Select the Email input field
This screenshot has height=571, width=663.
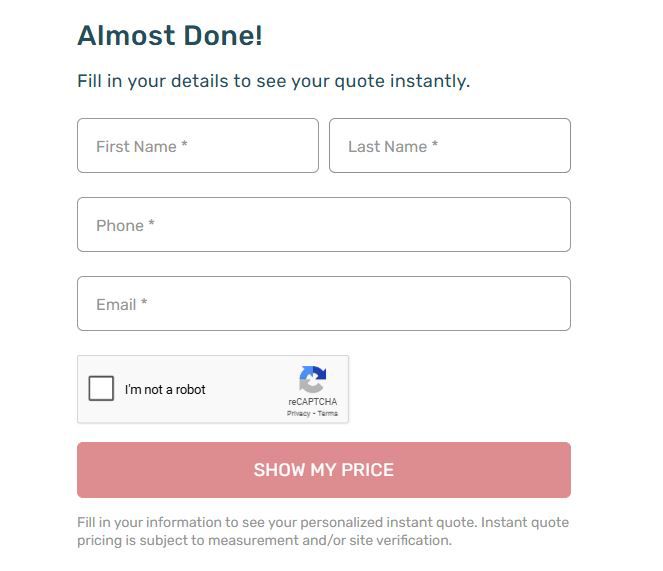[x=324, y=304]
